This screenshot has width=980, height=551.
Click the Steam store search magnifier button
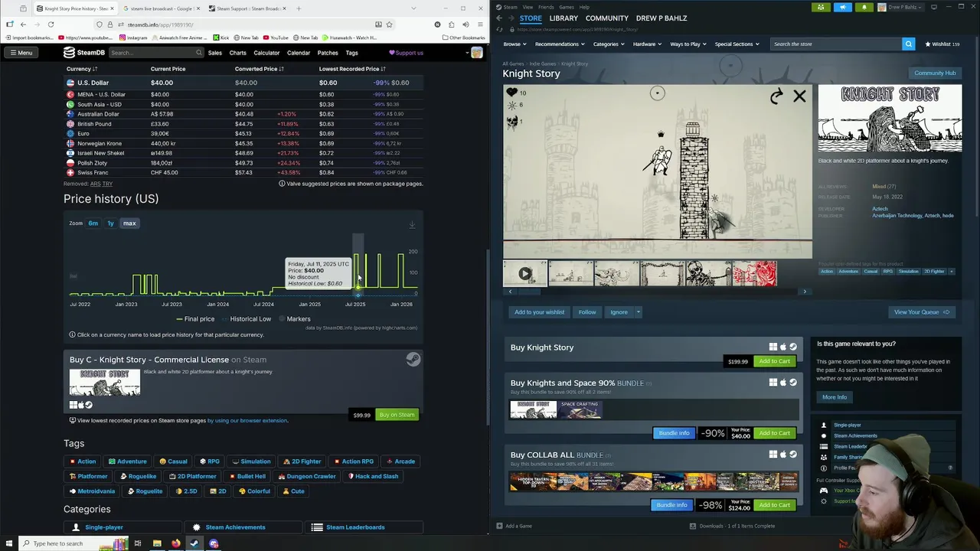[908, 44]
